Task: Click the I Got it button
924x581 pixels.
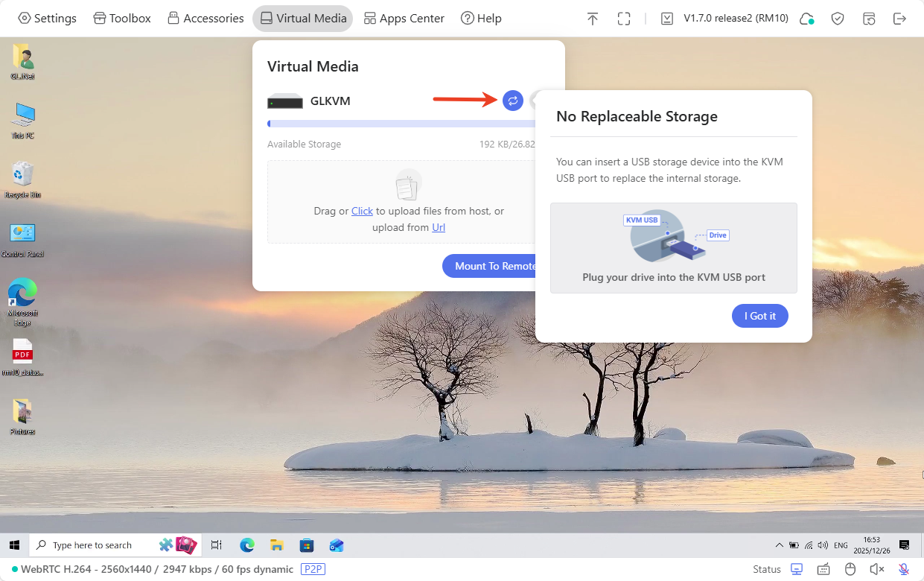Action: [759, 315]
